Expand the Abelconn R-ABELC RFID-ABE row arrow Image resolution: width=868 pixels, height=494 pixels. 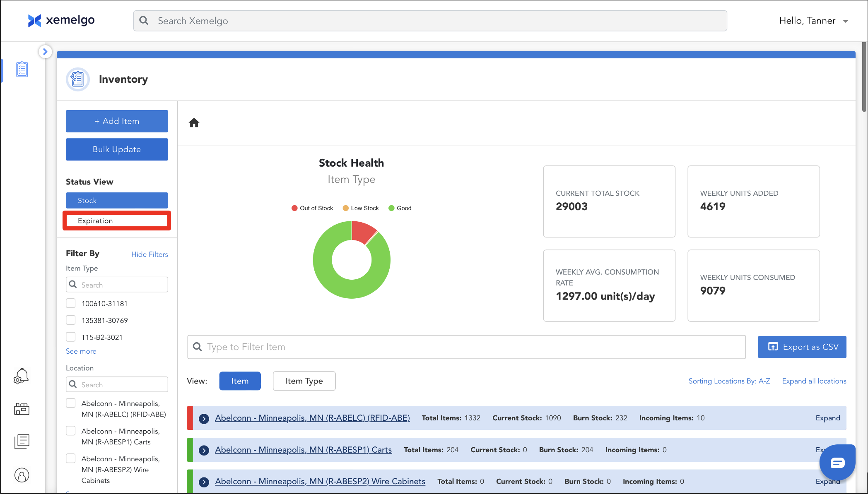click(x=204, y=418)
